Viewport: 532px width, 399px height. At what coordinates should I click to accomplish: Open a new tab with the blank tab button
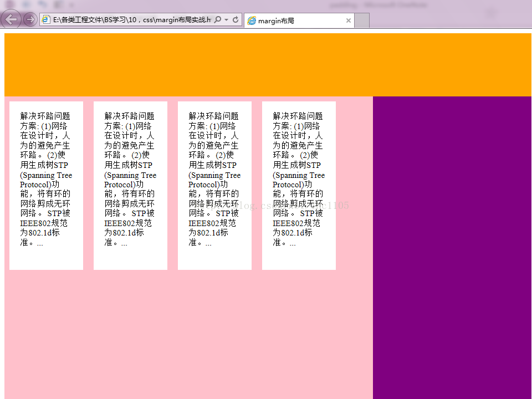point(362,21)
